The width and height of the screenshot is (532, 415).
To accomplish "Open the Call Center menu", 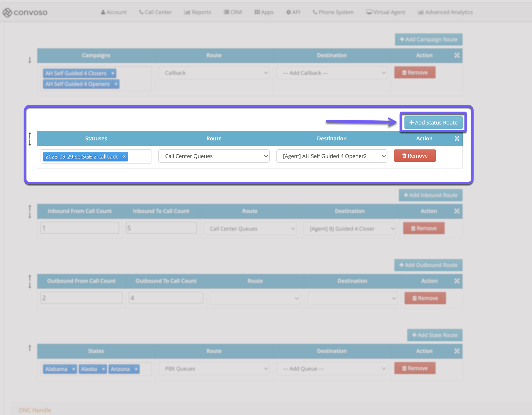I will (155, 12).
